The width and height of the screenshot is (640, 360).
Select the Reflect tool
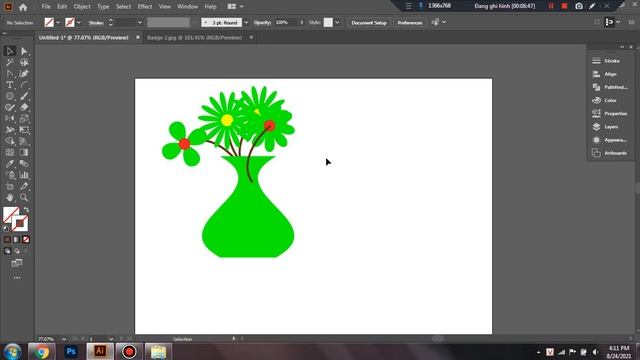pos(10,119)
